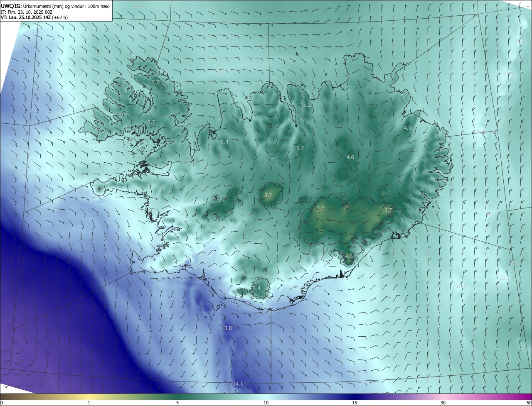The width and height of the screenshot is (532, 406).
Task: Click the colorbar tick label 5
Action: click(x=177, y=403)
